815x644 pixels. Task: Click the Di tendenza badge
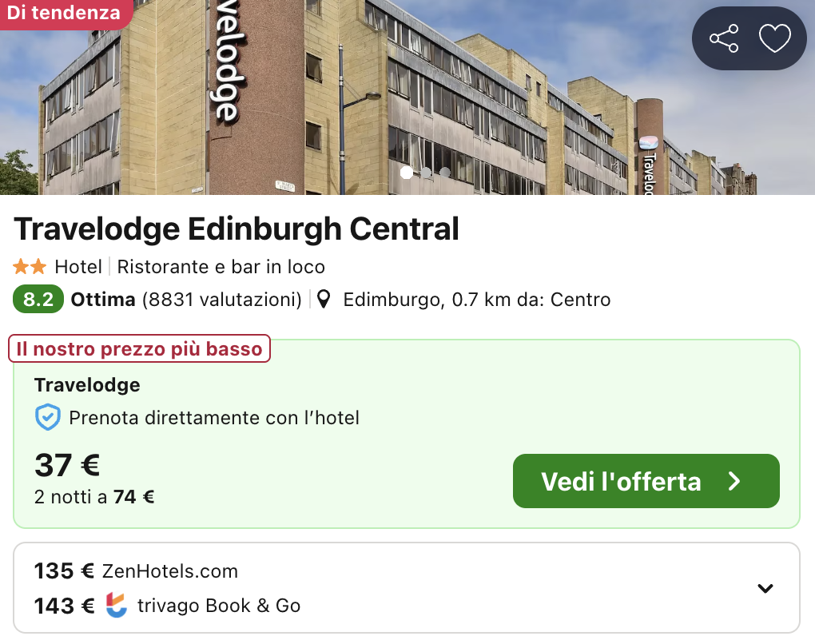66,14
